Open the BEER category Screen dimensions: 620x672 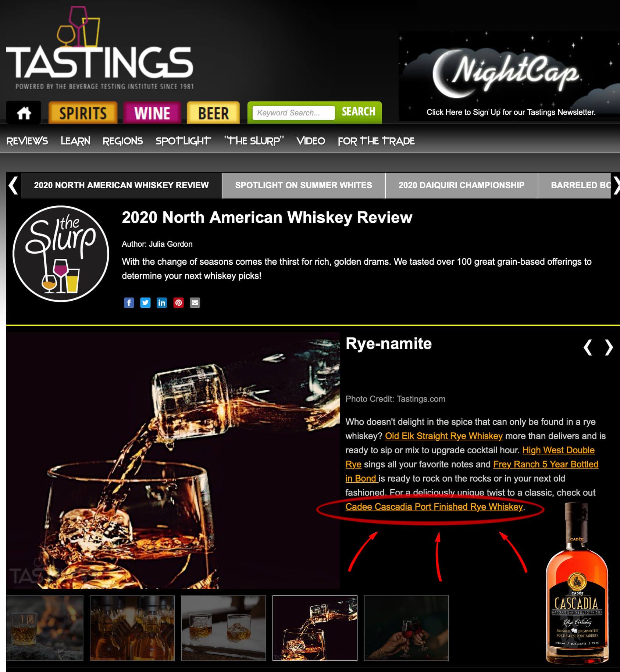(x=213, y=112)
